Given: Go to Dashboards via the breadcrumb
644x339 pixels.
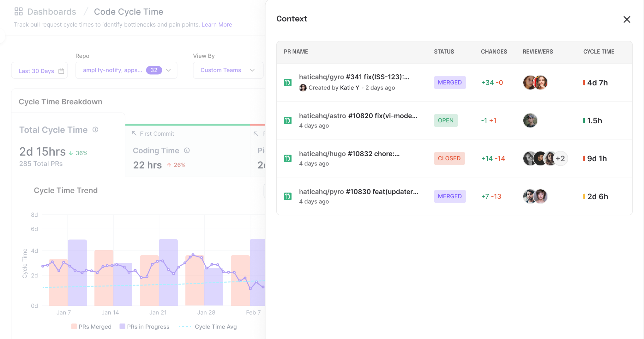Looking at the screenshot, I should coord(51,12).
